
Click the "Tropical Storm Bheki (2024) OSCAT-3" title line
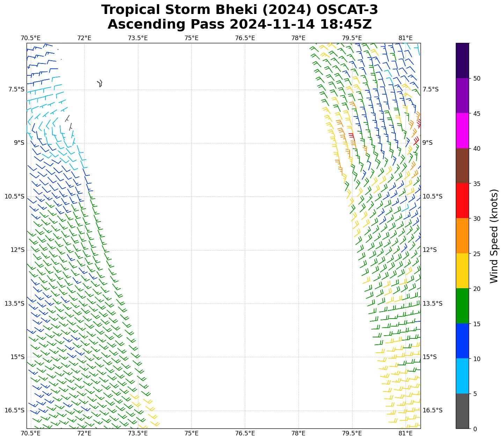pyautogui.click(x=240, y=10)
